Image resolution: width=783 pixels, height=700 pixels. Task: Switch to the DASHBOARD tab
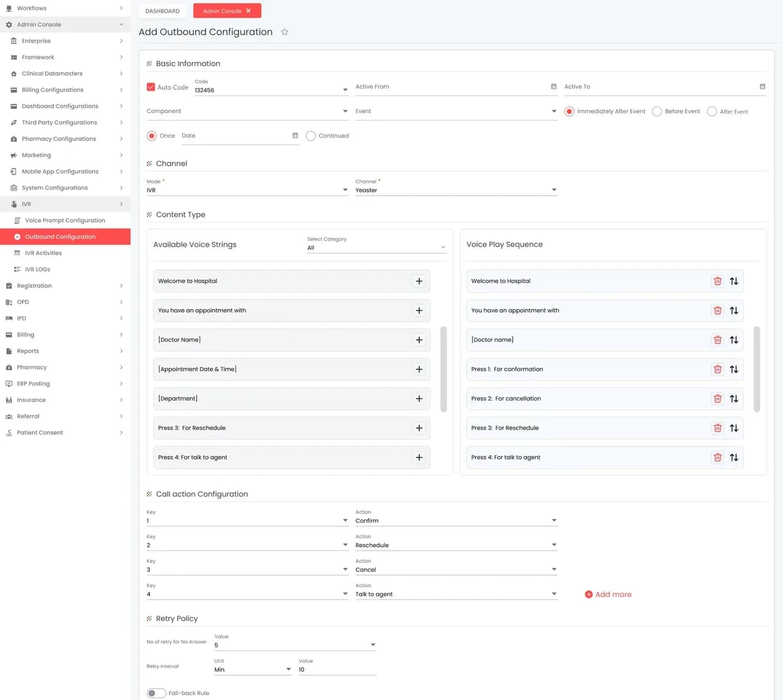point(163,11)
